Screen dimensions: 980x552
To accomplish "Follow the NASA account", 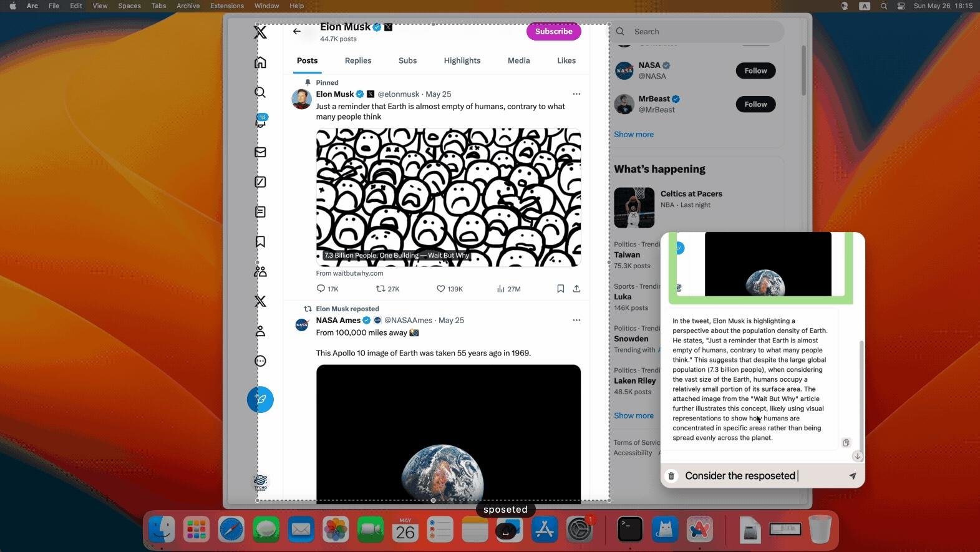I will 755,70.
